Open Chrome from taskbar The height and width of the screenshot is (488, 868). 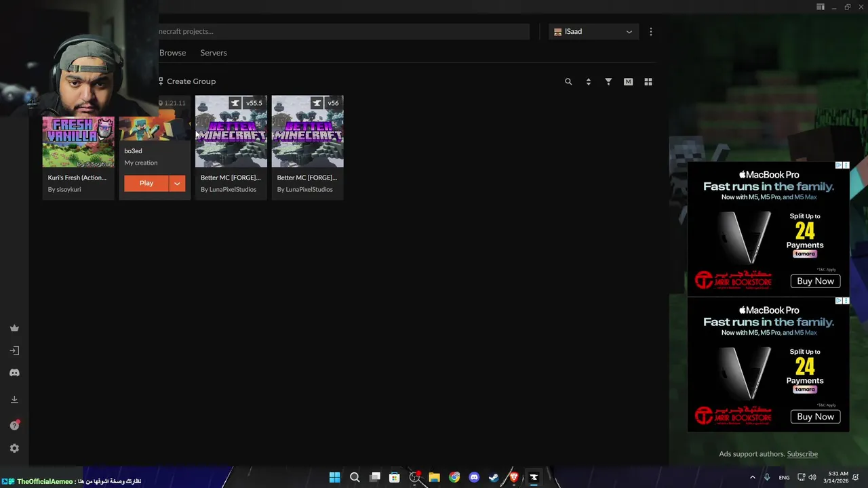tap(454, 477)
